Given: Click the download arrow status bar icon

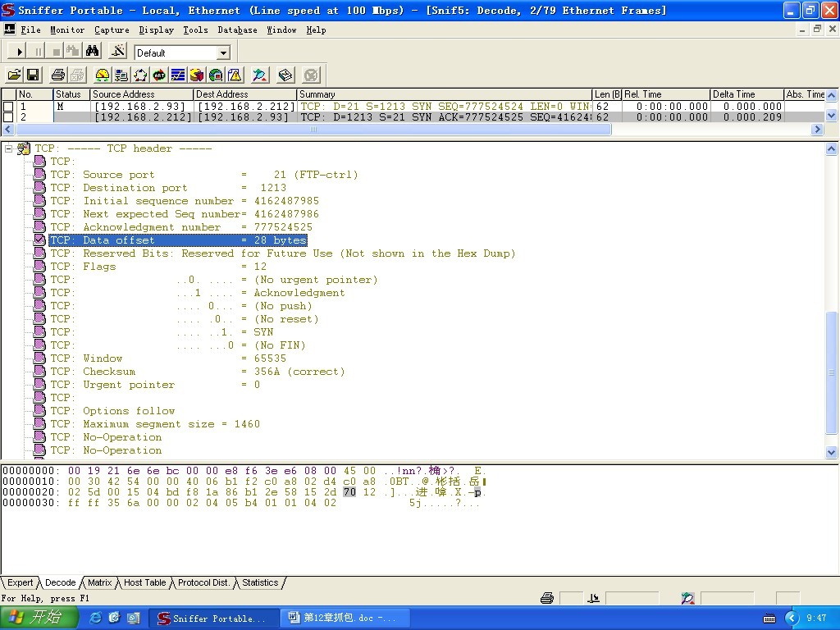Looking at the screenshot, I should (x=593, y=598).
